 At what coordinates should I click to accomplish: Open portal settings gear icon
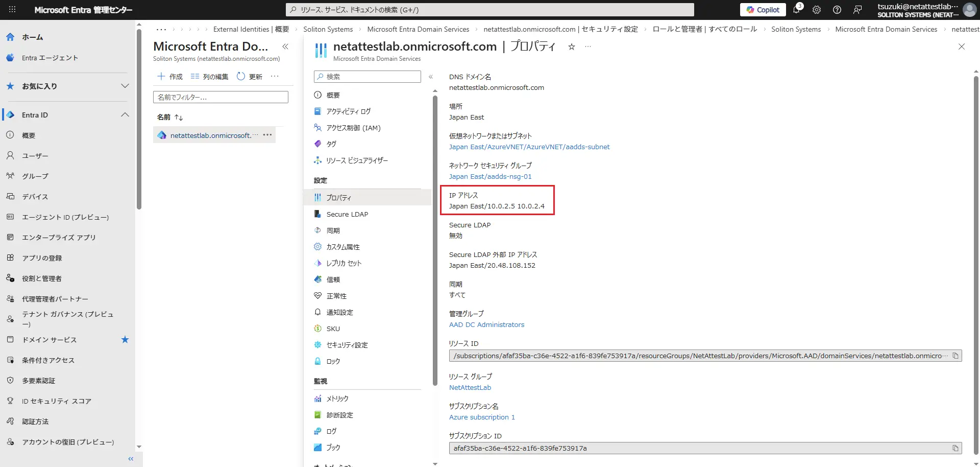point(817,10)
